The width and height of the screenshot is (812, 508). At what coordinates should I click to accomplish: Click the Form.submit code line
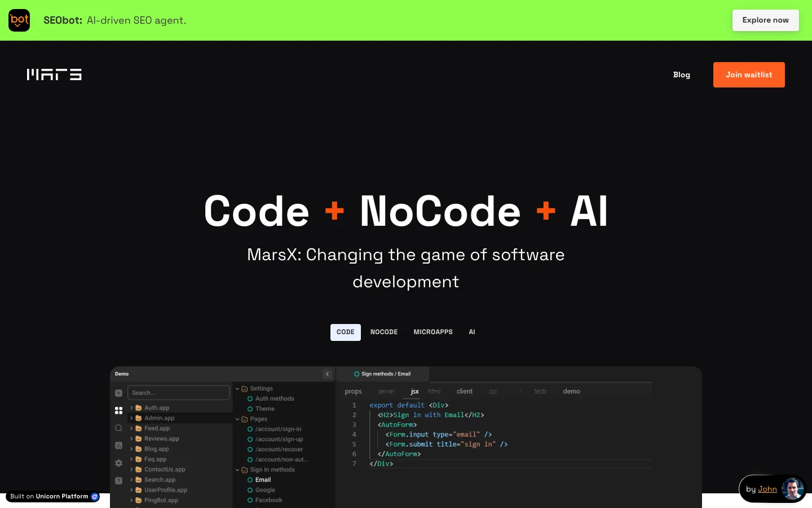(447, 444)
